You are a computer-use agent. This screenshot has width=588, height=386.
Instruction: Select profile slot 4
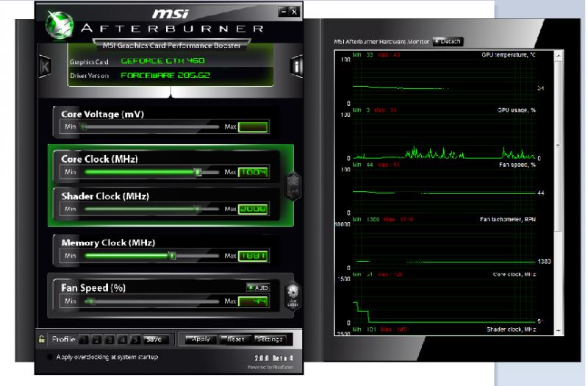122,340
